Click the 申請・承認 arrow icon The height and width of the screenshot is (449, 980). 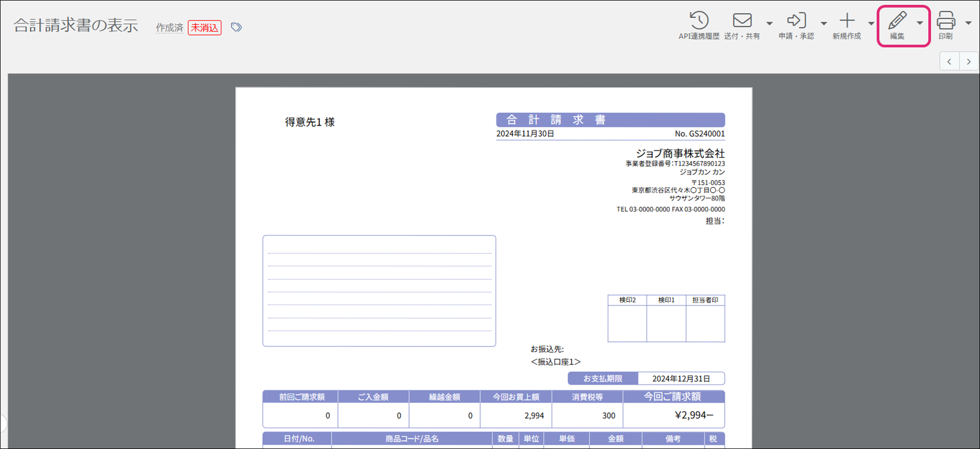tap(796, 21)
